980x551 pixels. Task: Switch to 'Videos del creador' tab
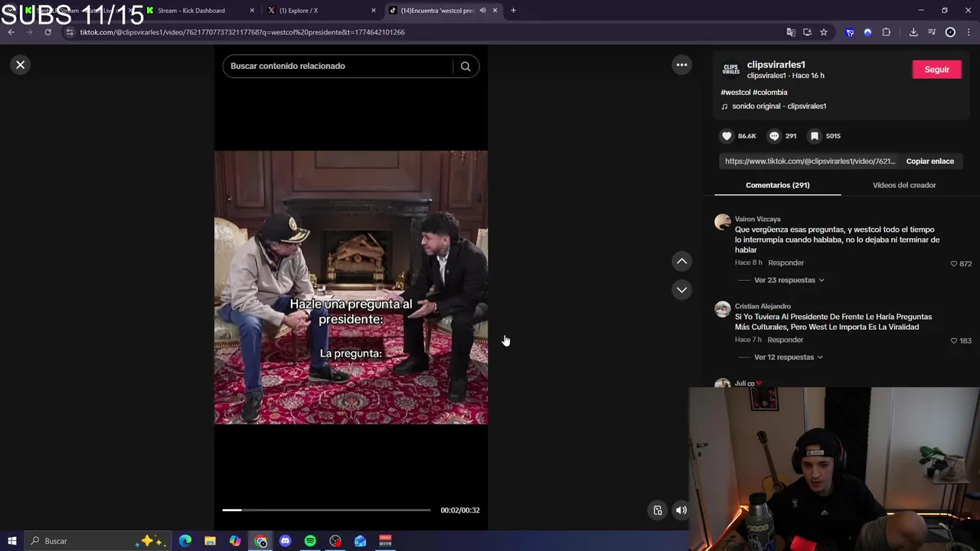click(x=904, y=185)
